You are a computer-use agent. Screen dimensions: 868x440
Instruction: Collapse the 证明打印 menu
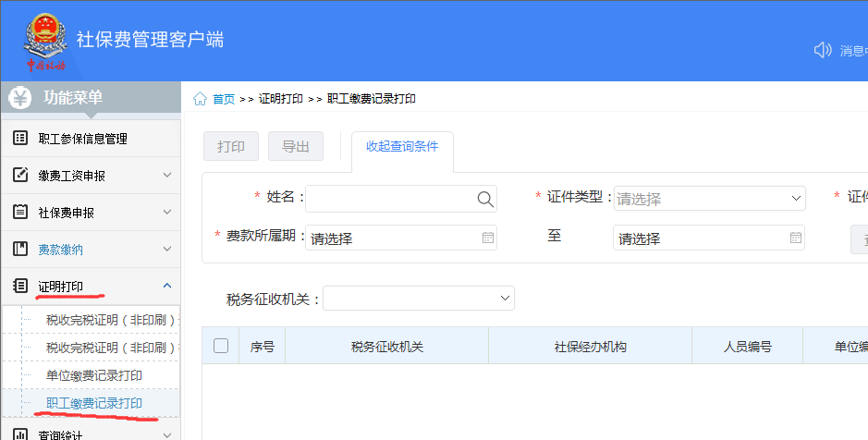[x=167, y=287]
